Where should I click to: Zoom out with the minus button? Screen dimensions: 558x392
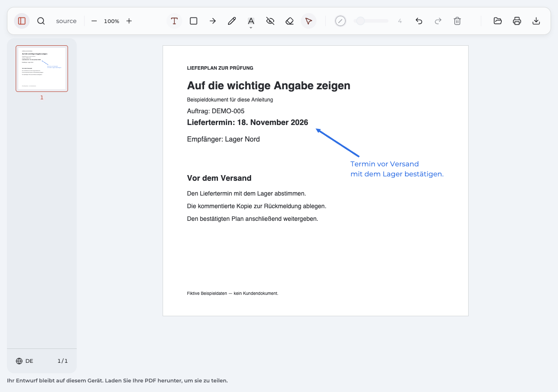tap(94, 21)
